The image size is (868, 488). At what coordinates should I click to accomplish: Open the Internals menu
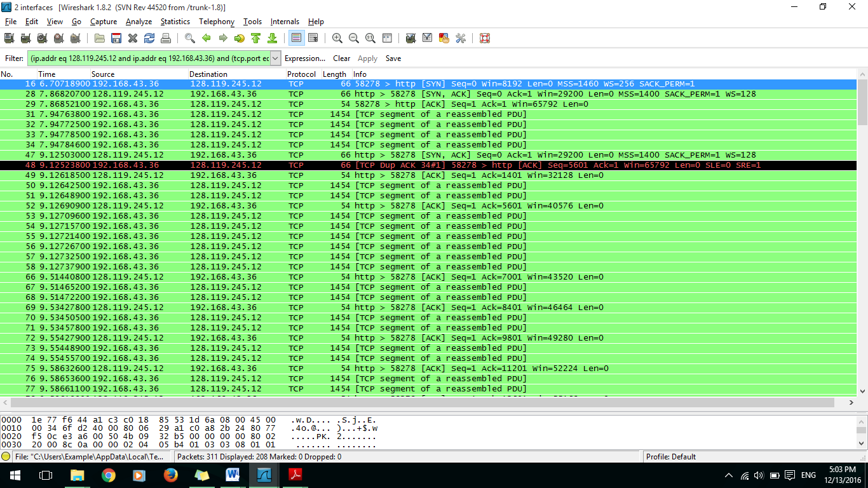click(285, 22)
